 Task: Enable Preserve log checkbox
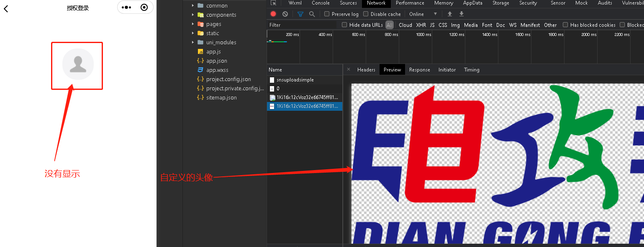point(327,14)
